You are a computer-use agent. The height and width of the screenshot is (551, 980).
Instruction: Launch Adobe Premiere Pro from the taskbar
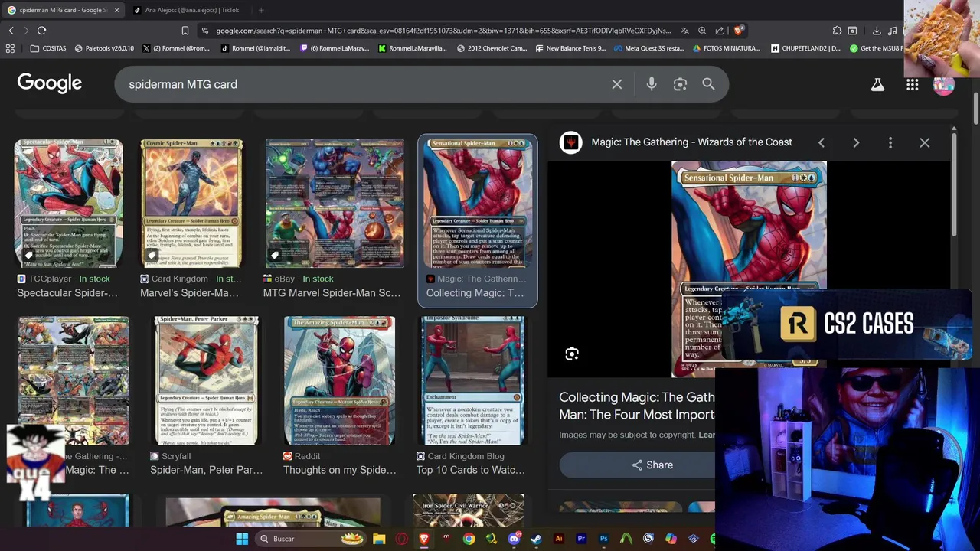581,539
